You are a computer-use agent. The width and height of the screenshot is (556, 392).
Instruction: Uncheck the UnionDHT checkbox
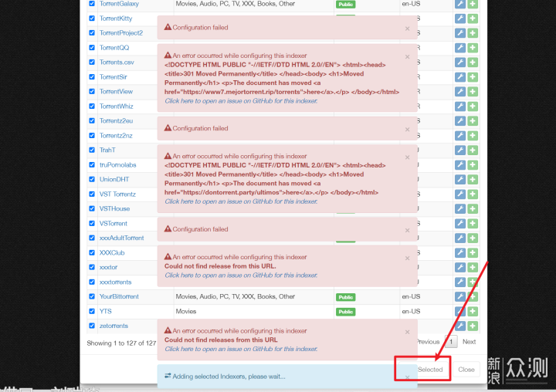click(92, 179)
